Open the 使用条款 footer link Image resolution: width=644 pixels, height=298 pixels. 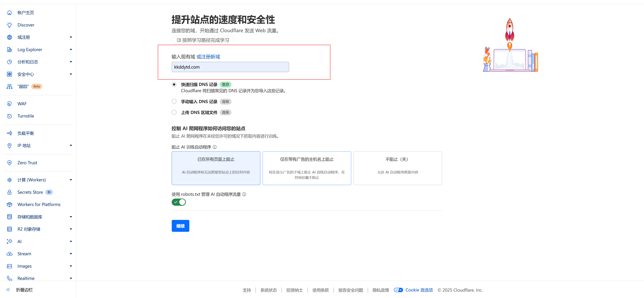[320, 290]
